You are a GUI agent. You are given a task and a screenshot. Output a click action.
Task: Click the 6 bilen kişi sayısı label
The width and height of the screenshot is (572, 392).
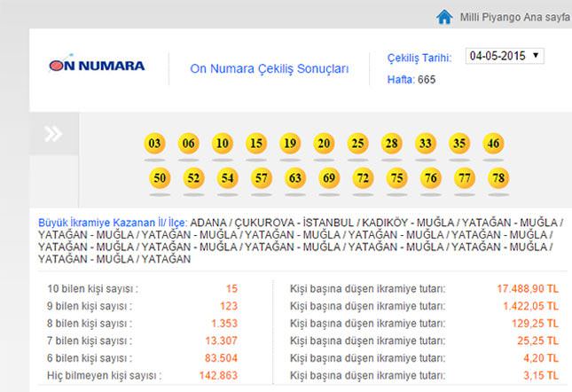[x=90, y=358]
